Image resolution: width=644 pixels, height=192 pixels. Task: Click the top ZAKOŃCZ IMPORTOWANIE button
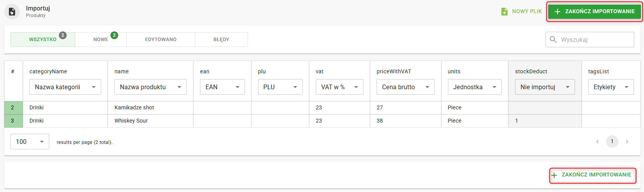click(594, 12)
